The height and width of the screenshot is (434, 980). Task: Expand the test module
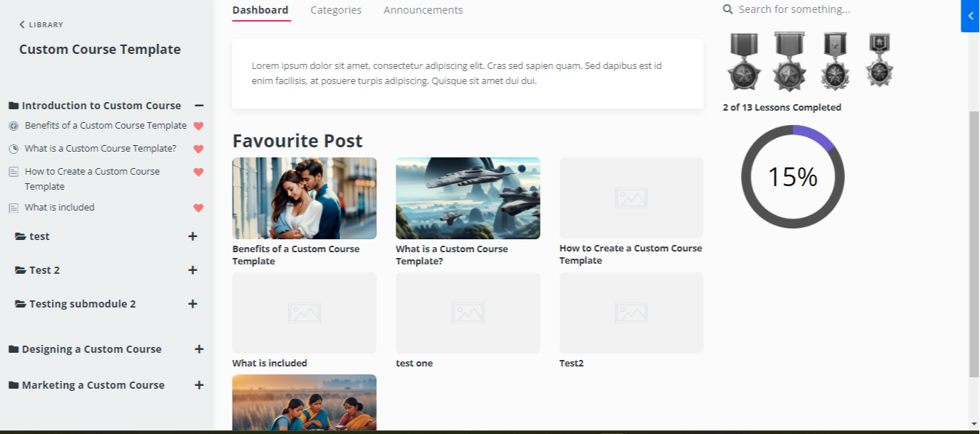pyautogui.click(x=192, y=236)
